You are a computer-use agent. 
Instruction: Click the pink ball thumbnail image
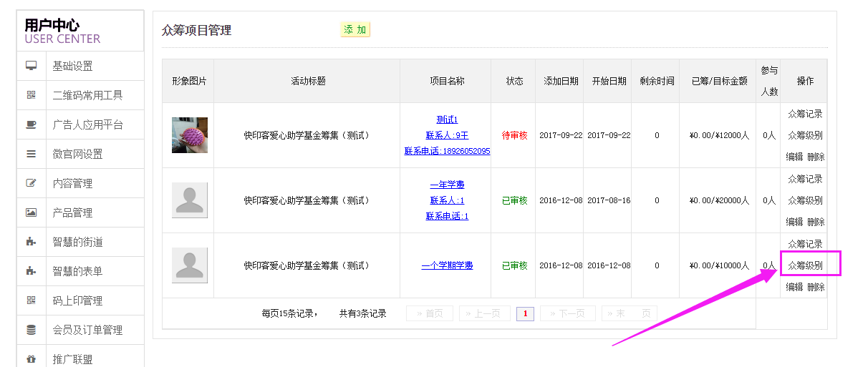coord(190,135)
